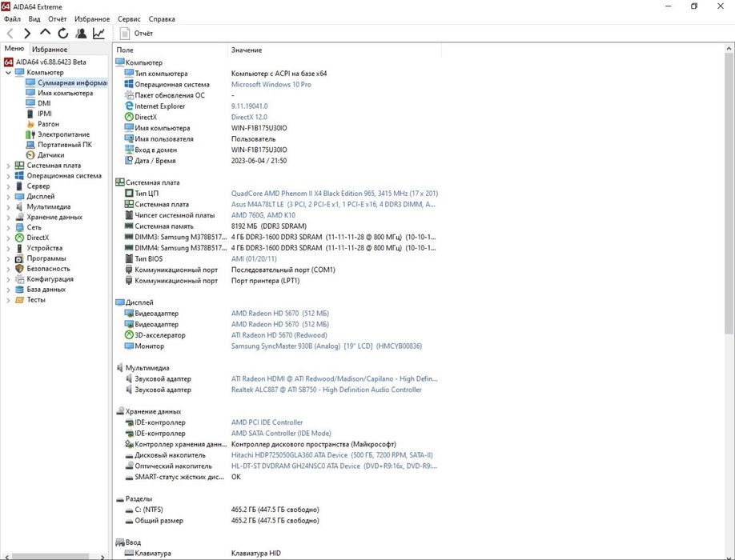Open the Вид menu

pyautogui.click(x=34, y=18)
